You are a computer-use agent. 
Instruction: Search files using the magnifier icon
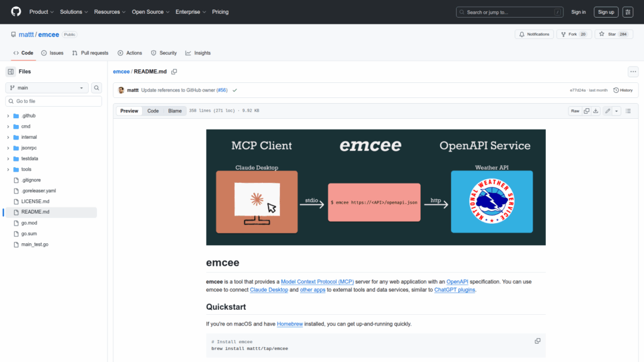click(x=97, y=88)
